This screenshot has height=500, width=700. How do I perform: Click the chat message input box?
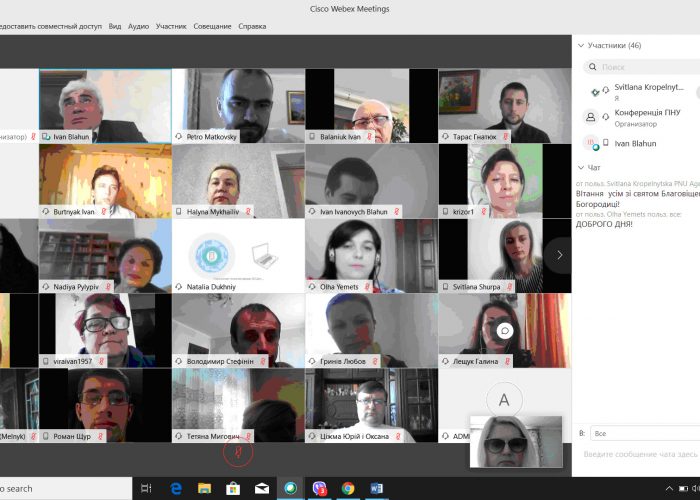(x=640, y=454)
